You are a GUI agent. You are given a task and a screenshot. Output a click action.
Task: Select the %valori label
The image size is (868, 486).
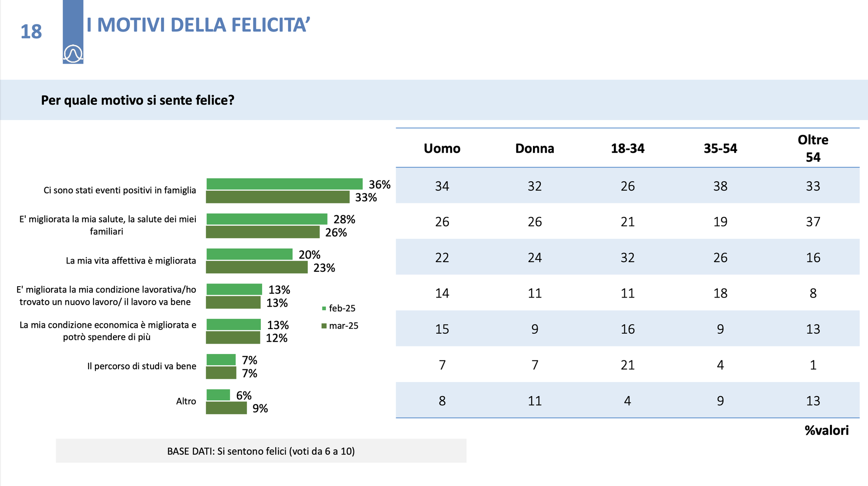pyautogui.click(x=826, y=430)
